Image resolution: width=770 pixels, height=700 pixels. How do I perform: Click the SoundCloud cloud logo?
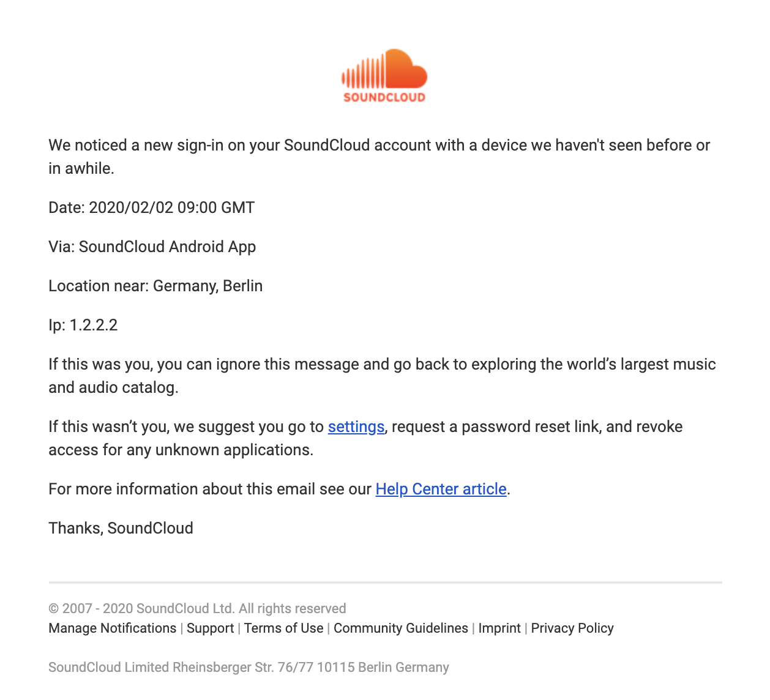[x=384, y=75]
